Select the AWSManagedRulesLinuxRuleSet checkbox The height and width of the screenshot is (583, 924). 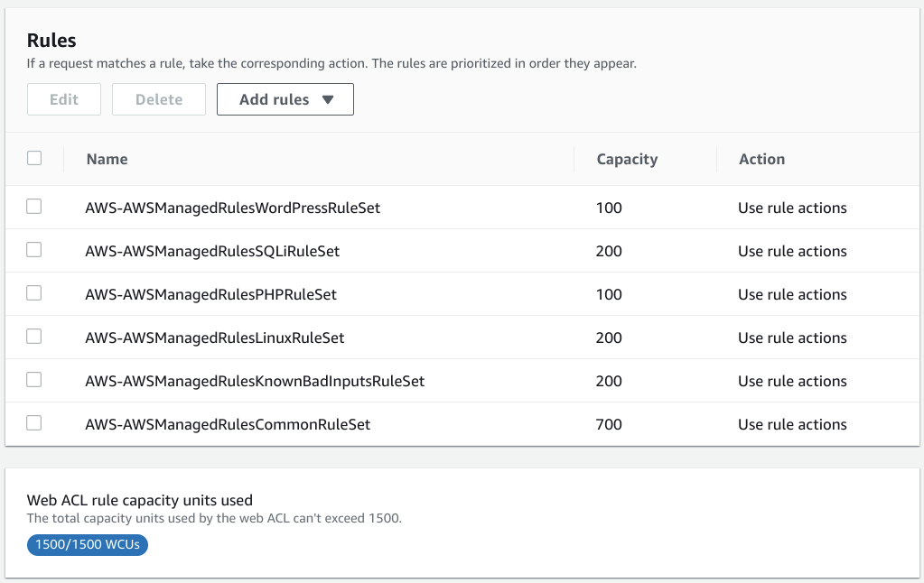(x=34, y=337)
